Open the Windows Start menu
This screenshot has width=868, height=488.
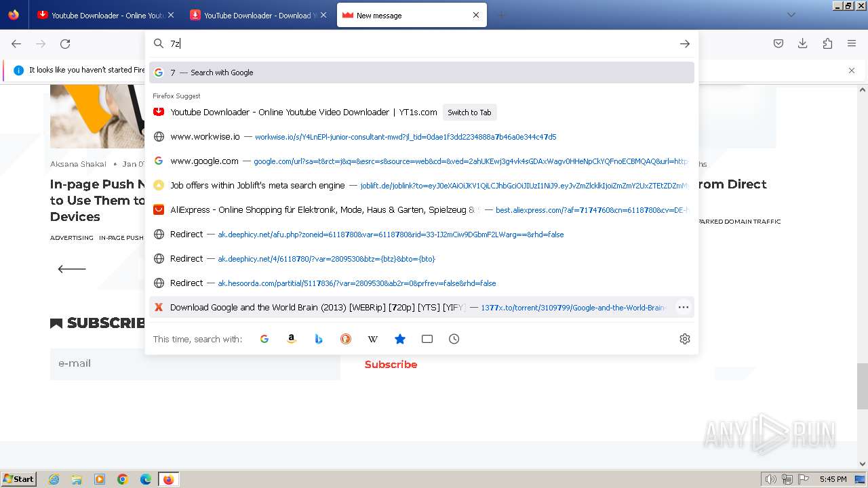[x=18, y=479]
